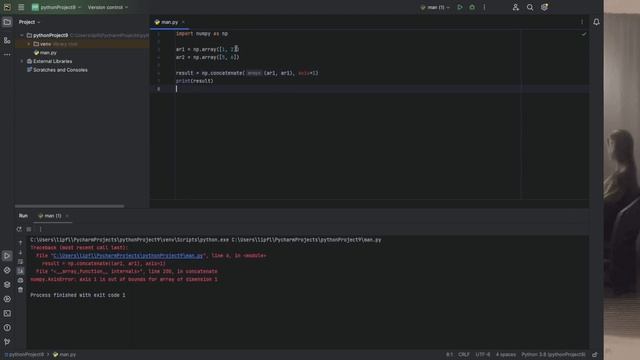The width and height of the screenshot is (640, 360).
Task: Click line 8 in editor gutter
Action: [x=158, y=89]
